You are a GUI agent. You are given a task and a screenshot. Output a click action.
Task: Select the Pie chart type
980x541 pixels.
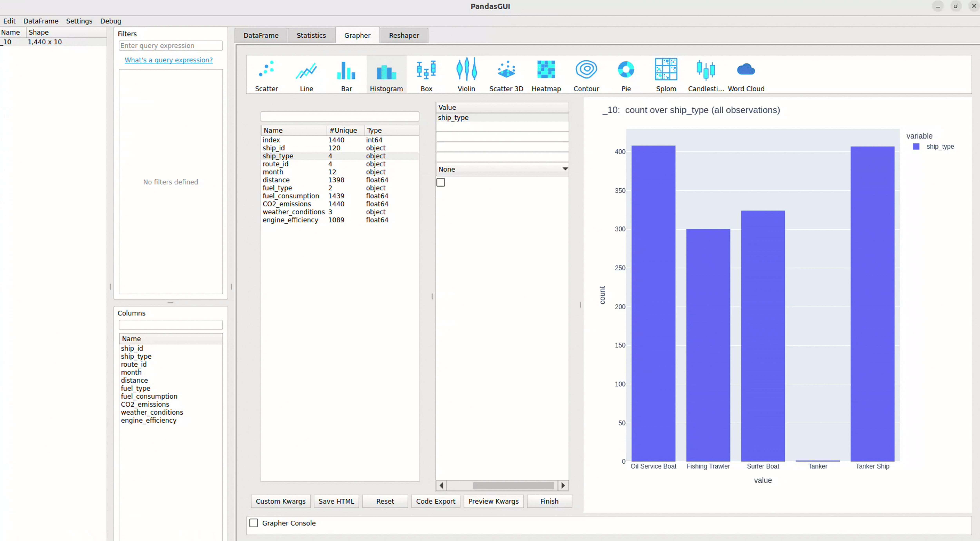click(626, 74)
